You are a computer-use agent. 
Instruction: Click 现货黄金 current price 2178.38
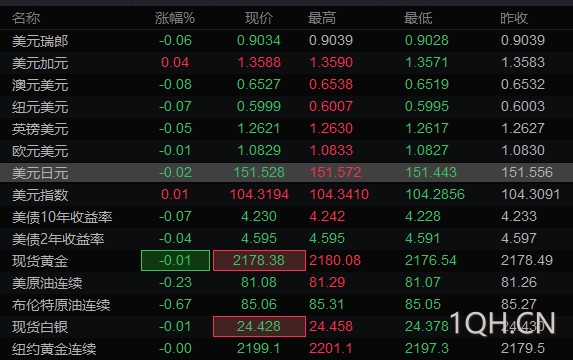pos(259,261)
